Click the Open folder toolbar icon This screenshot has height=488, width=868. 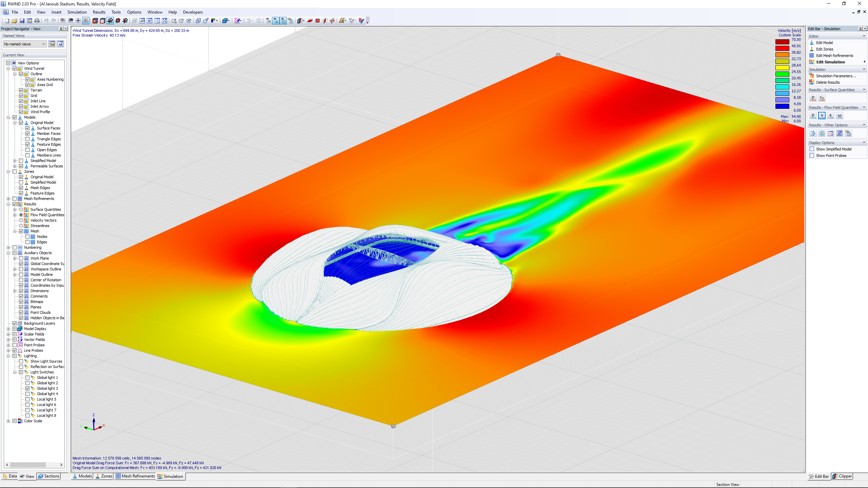click(x=15, y=21)
